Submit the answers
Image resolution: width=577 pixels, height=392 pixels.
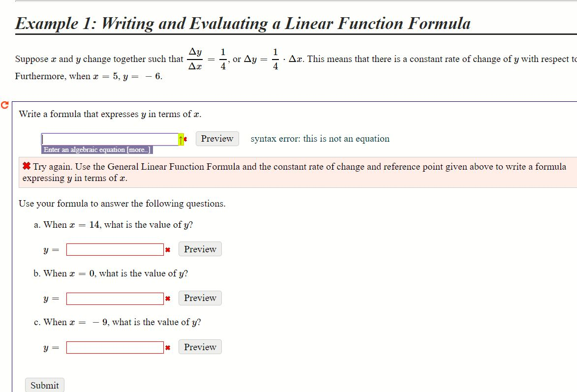pyautogui.click(x=45, y=385)
